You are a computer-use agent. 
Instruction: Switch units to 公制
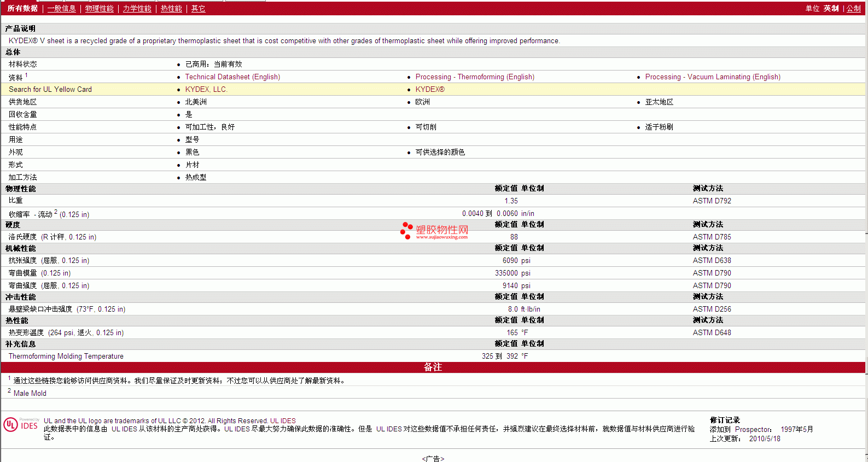[854, 9]
